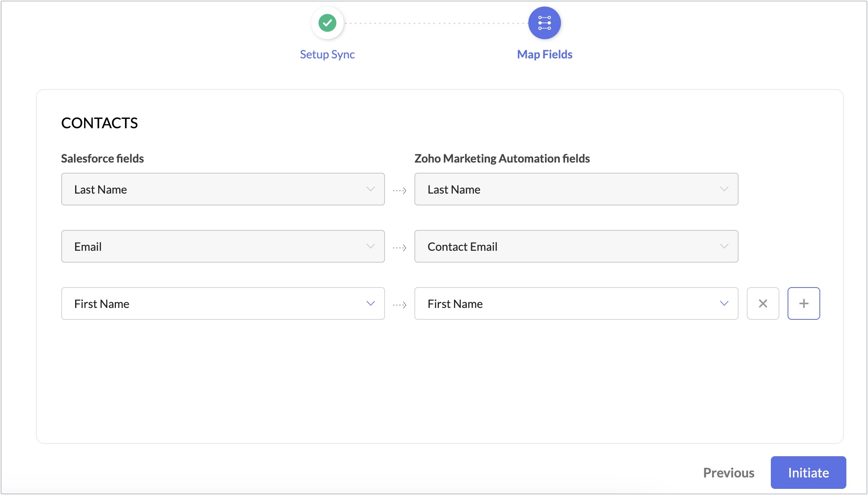
Task: Open Zoho First Name dropdown chevron
Action: coord(724,303)
